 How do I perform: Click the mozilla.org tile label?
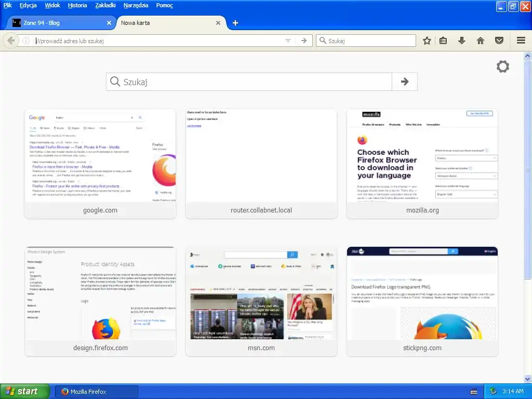(x=422, y=210)
